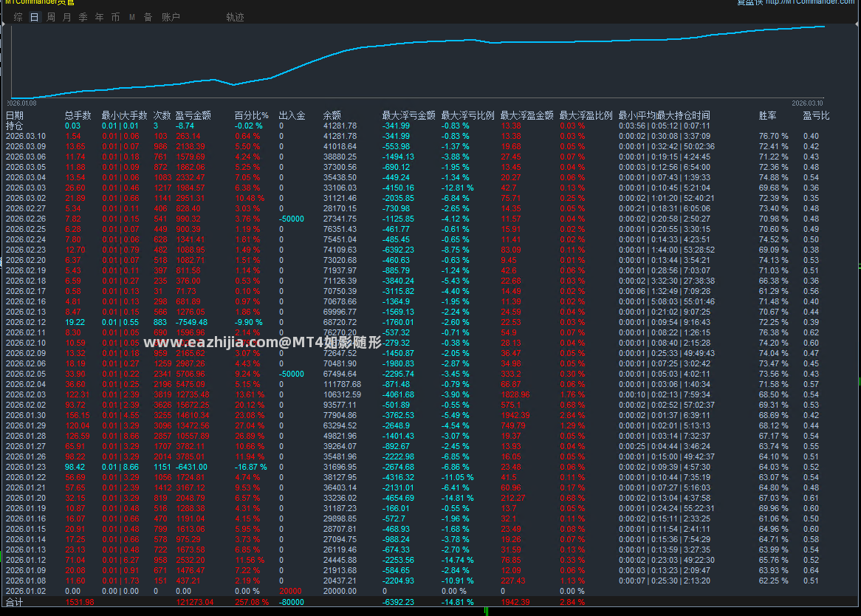Click the 2026.03.10 chart end date label
This screenshot has width=861, height=616.
tap(807, 103)
